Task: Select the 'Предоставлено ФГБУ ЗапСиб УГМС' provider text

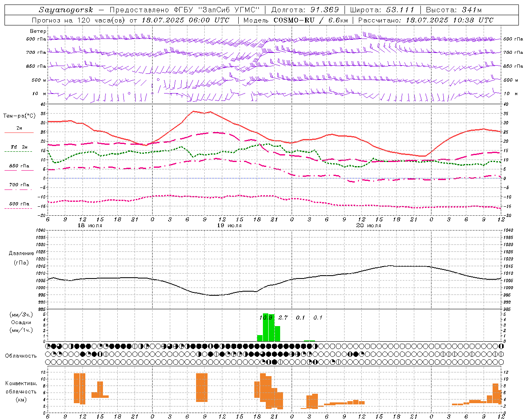Action: click(x=185, y=10)
